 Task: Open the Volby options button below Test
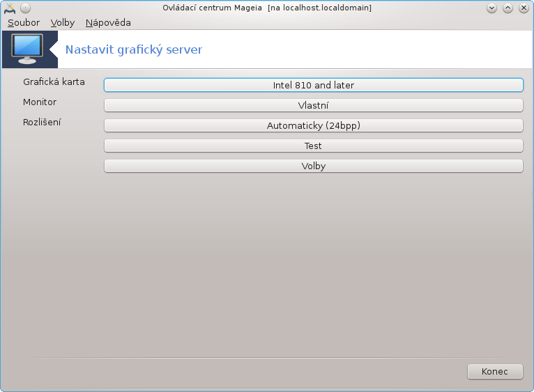pyautogui.click(x=313, y=166)
